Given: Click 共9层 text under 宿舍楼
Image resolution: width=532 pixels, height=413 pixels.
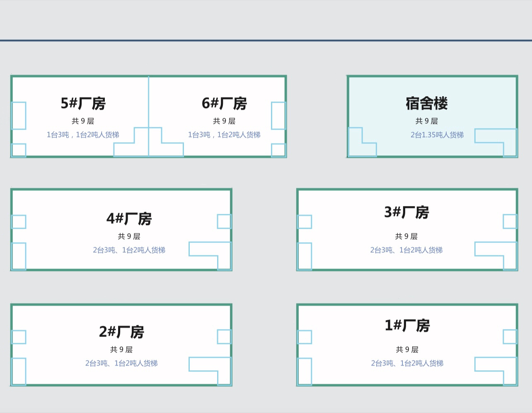Looking at the screenshot, I should coord(427,121).
